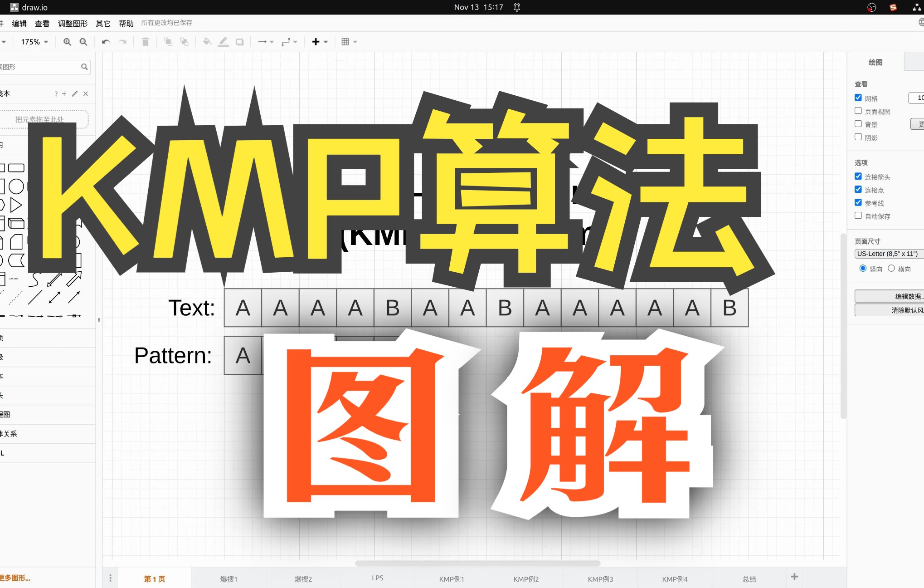Select the 横向 (landscape) radio button
Image resolution: width=924 pixels, height=588 pixels.
pyautogui.click(x=892, y=268)
